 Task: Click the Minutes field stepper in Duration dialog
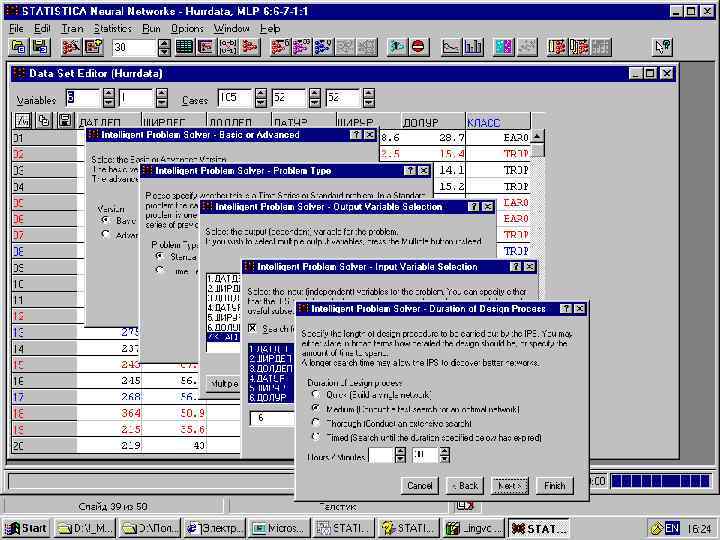pyautogui.click(x=444, y=455)
